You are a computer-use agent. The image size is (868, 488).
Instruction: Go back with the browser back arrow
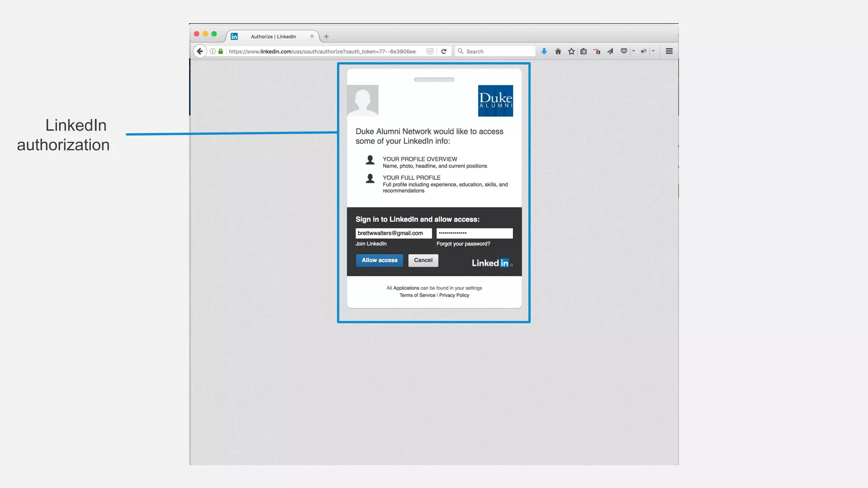click(200, 51)
